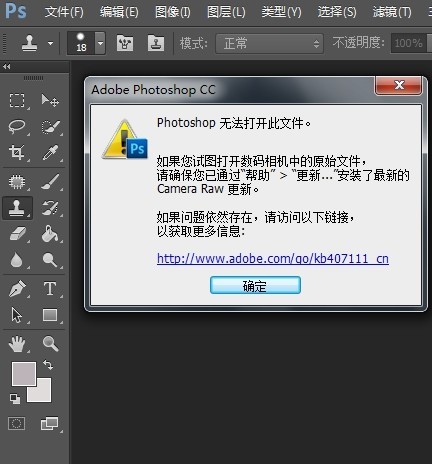The image size is (432, 464).
Task: Select the Pen tool
Action: coord(17,289)
